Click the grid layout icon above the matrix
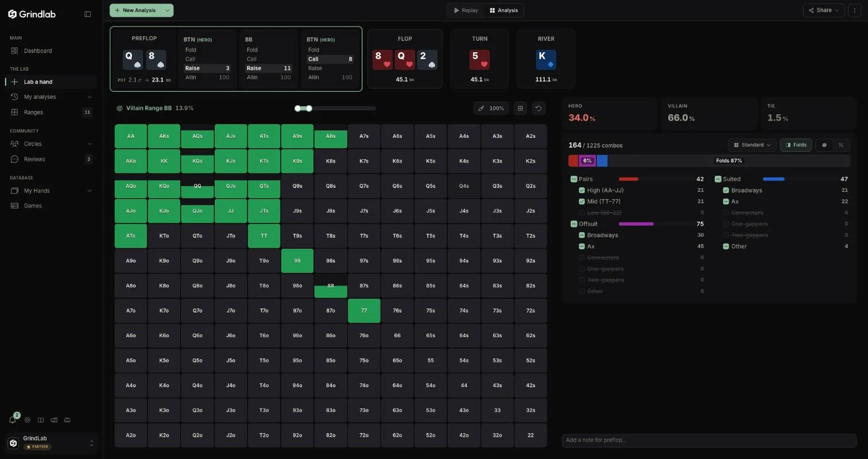 point(520,108)
